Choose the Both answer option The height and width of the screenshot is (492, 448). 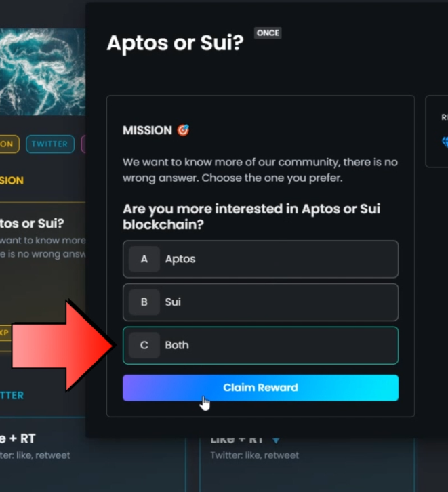[260, 345]
